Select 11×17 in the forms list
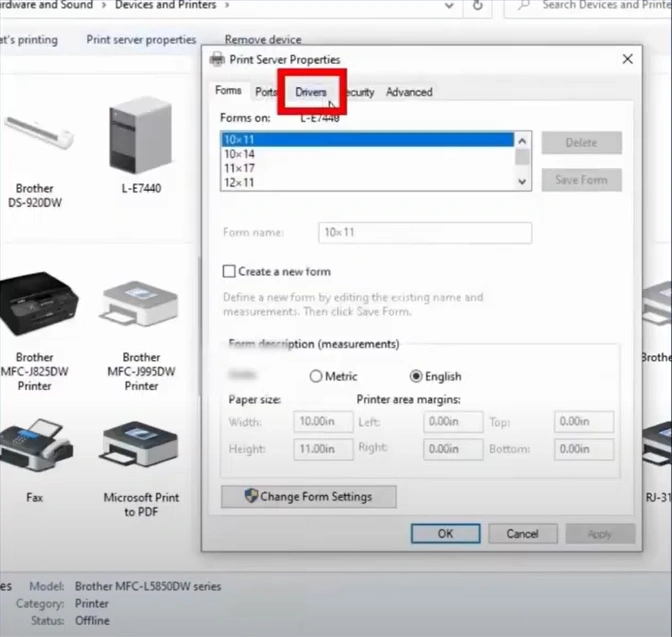672x637 pixels. coord(240,168)
